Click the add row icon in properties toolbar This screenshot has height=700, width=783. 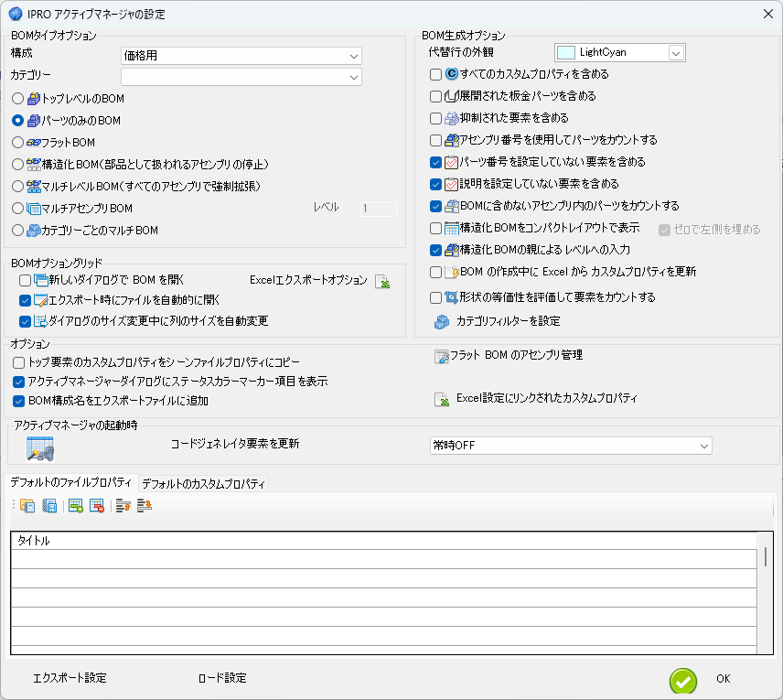pos(76,506)
